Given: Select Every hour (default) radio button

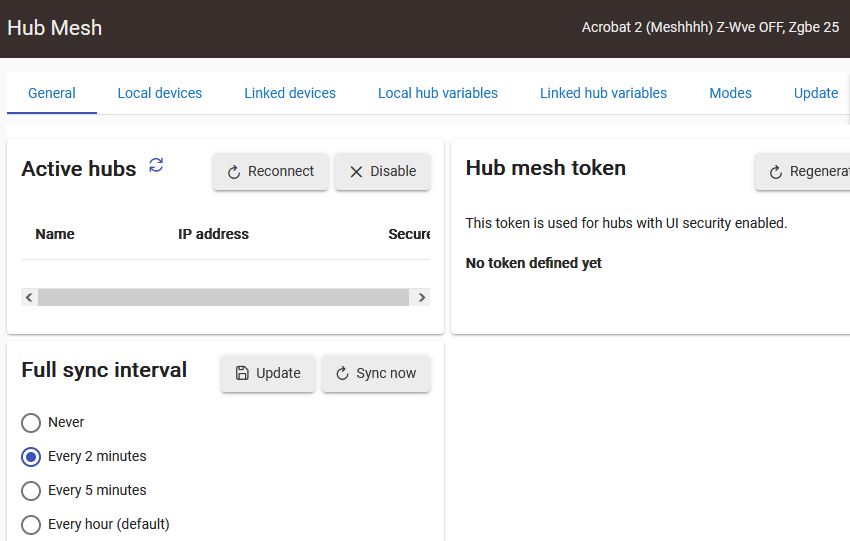Looking at the screenshot, I should tap(31, 525).
